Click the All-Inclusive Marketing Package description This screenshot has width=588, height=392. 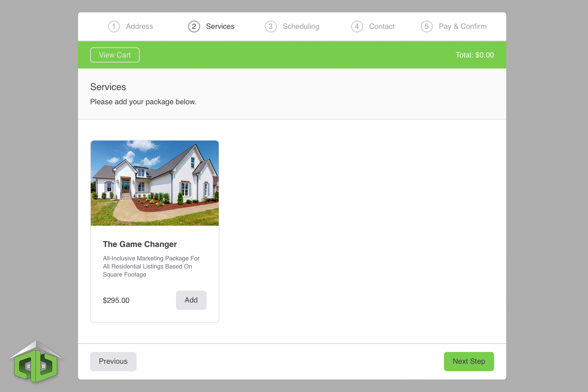pos(151,267)
